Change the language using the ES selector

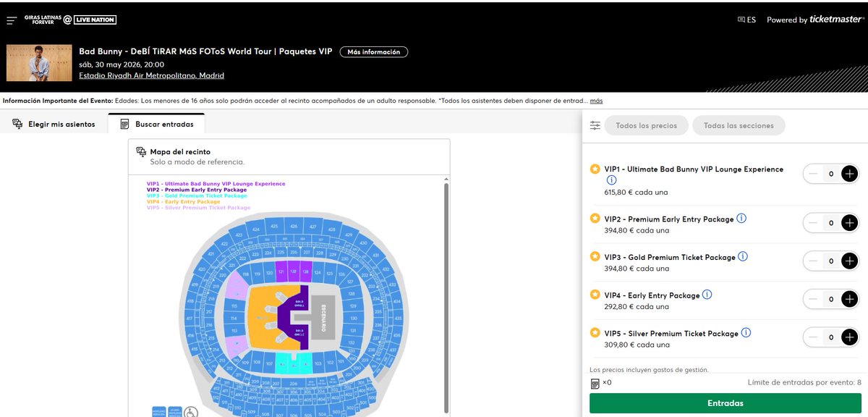[x=746, y=20]
